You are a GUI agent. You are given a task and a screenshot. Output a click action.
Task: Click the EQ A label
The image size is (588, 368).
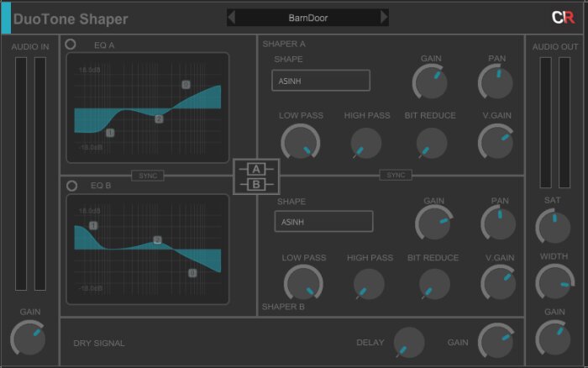click(104, 45)
